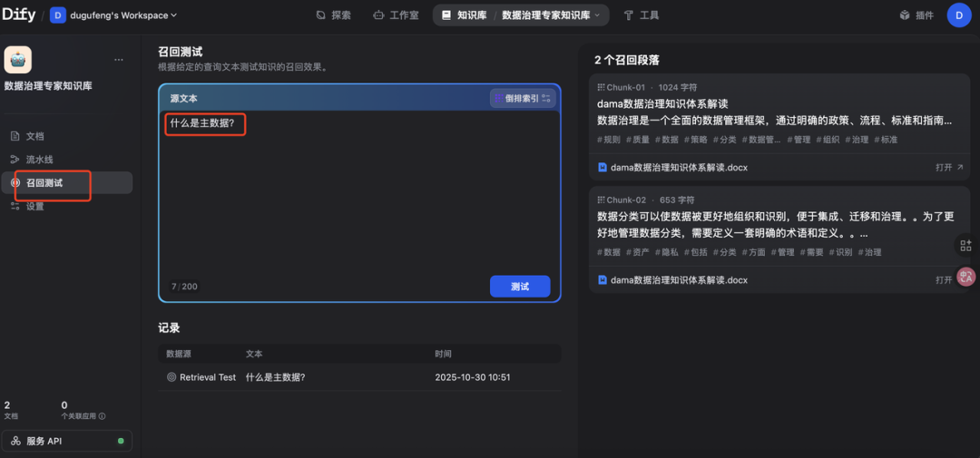Open the 插件 plugins button
The width and height of the screenshot is (980, 458).
pos(916,15)
